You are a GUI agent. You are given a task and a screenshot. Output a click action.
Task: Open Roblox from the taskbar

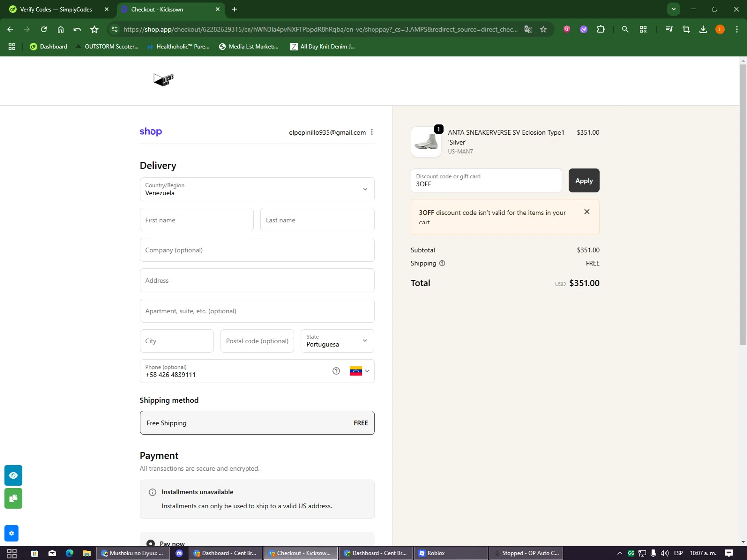pyautogui.click(x=451, y=553)
